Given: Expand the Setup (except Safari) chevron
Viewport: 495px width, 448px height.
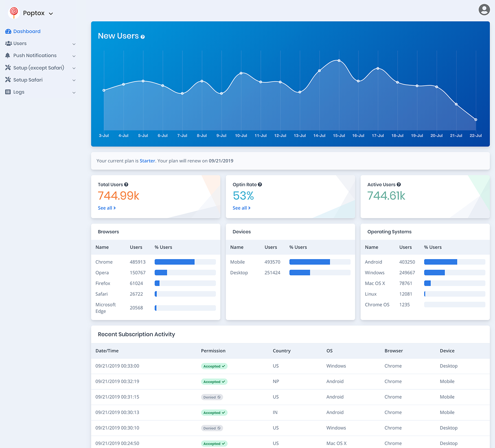Looking at the screenshot, I should [x=74, y=68].
